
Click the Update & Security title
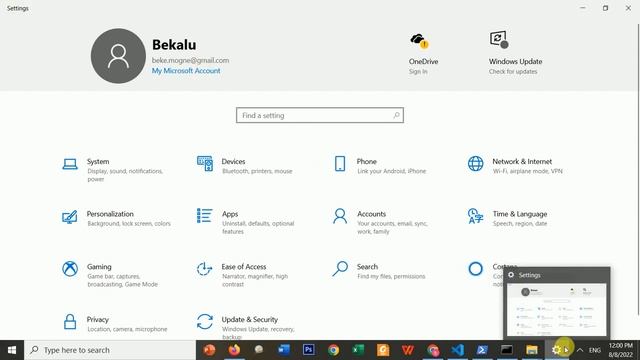249,320
